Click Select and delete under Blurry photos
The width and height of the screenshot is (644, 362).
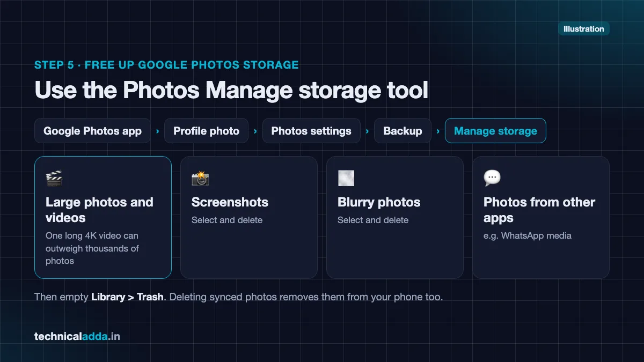point(373,220)
